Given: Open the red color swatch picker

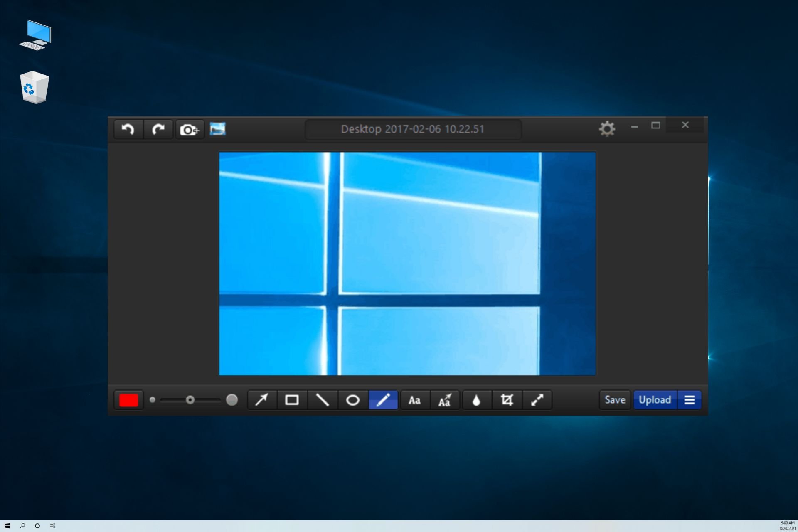Looking at the screenshot, I should (128, 400).
